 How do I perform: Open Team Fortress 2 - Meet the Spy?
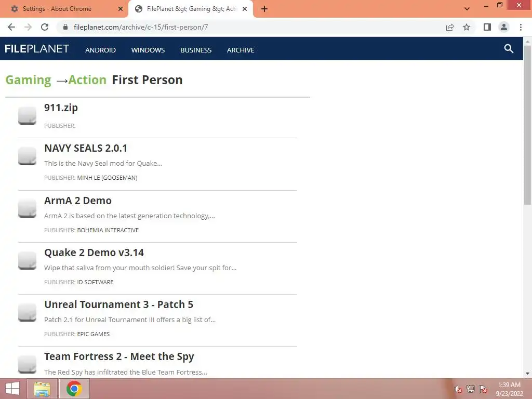(x=119, y=356)
